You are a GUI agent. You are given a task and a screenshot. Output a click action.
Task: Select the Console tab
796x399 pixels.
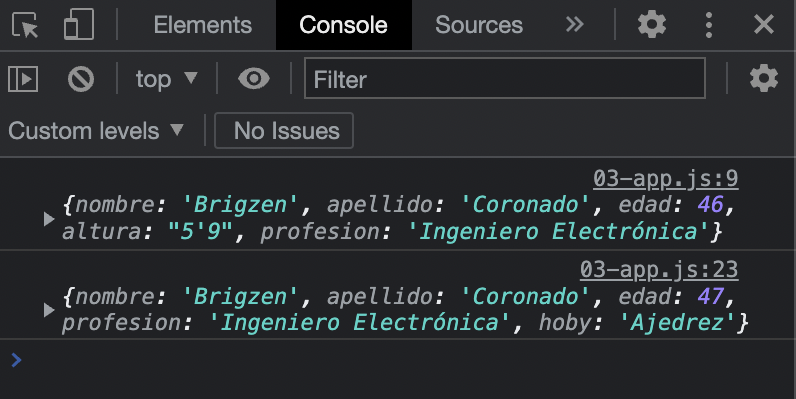point(344,25)
